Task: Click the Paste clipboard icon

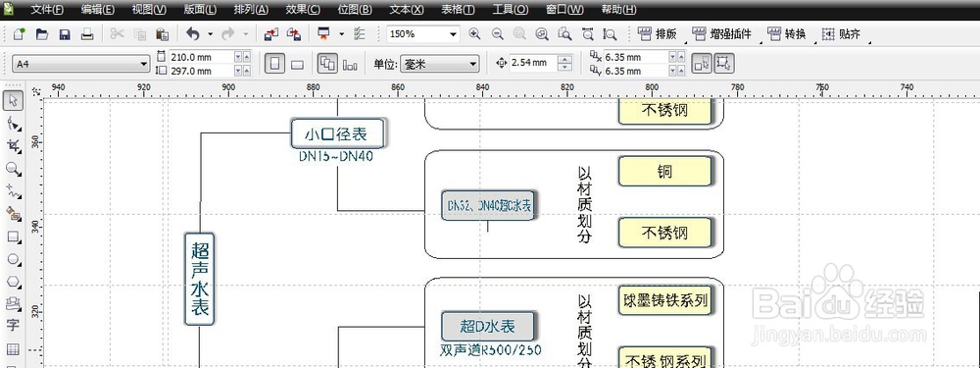Action: 162,34
